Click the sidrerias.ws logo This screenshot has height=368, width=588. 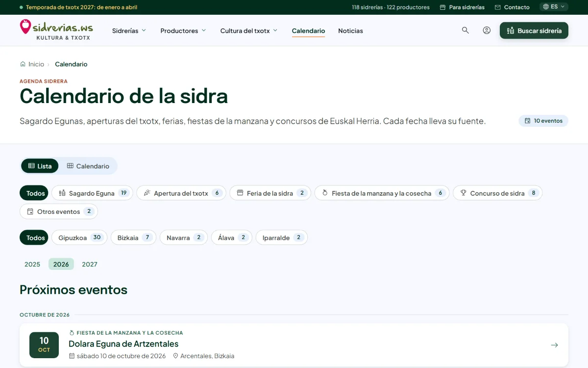click(56, 30)
